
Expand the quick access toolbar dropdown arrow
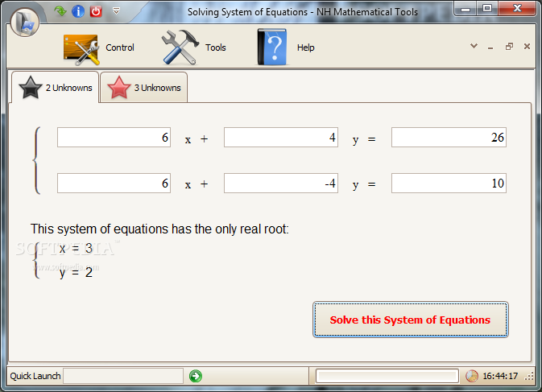pos(116,11)
